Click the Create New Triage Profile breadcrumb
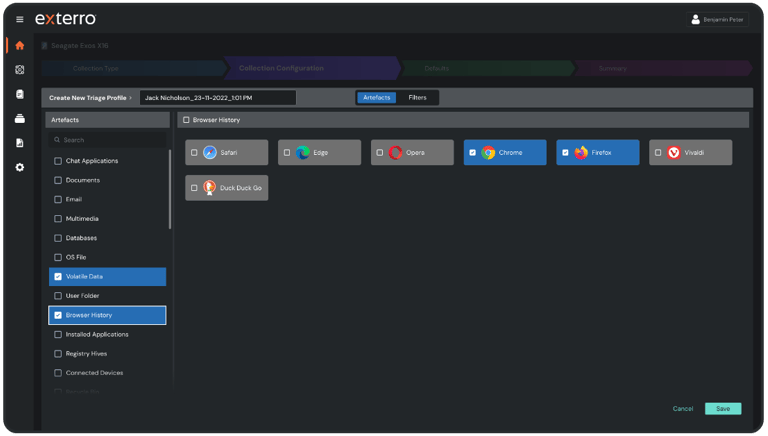 point(88,98)
